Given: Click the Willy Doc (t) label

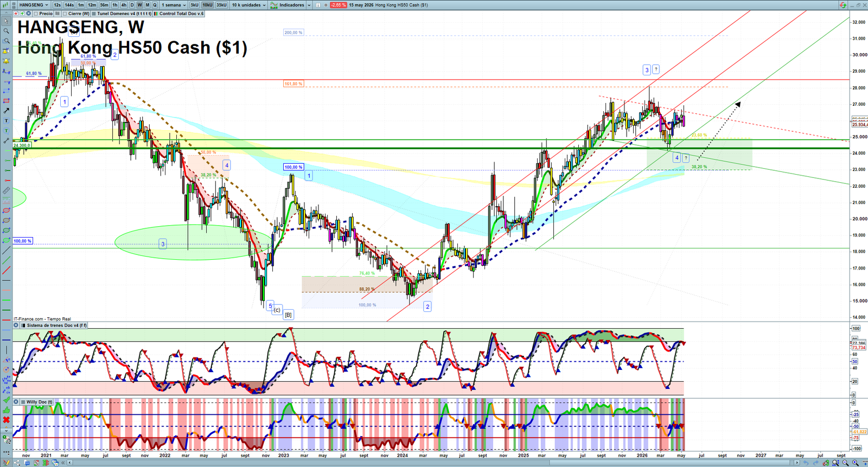Looking at the screenshot, I should point(39,402).
